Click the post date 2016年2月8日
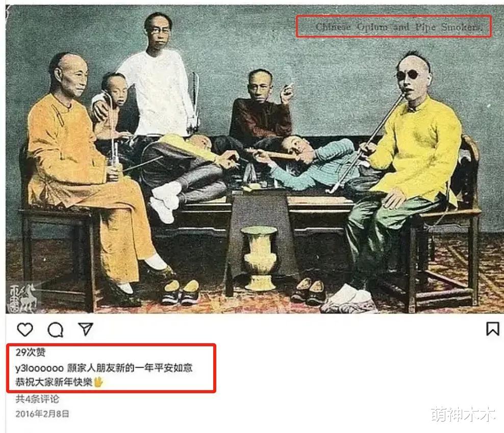 [x=42, y=414]
